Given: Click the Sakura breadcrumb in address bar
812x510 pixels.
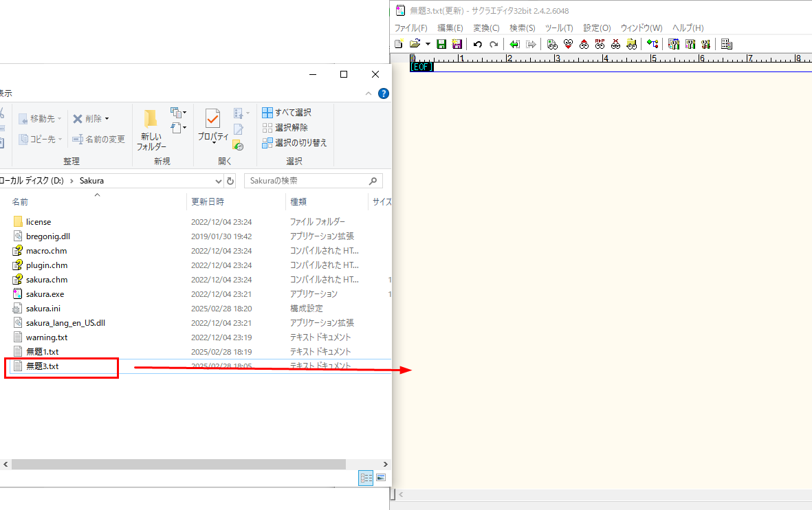Looking at the screenshot, I should pos(91,181).
